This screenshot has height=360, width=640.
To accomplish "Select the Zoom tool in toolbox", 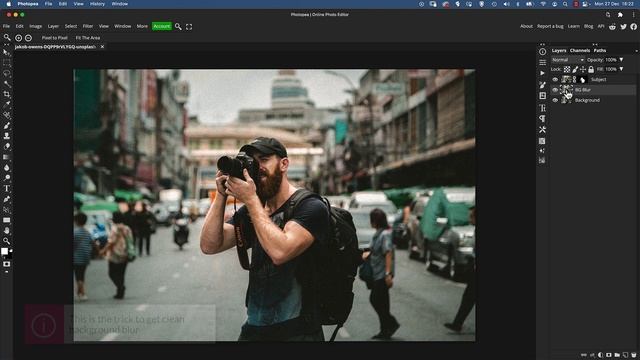I will click(x=6, y=241).
